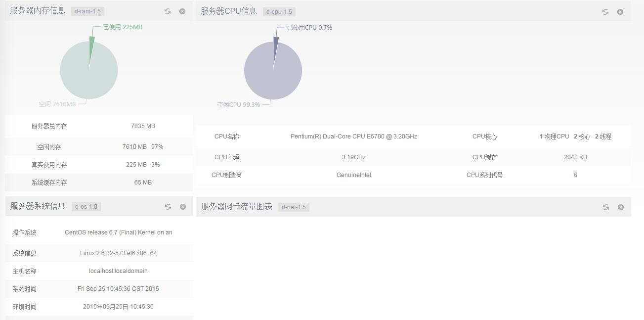
Task: Refresh the 服务器CPU信息 panel
Action: tap(605, 12)
